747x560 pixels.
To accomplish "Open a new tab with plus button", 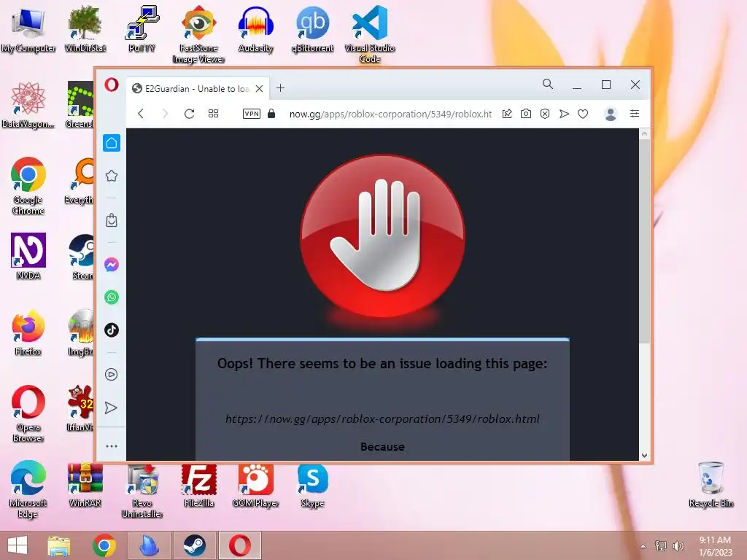I will [x=281, y=88].
